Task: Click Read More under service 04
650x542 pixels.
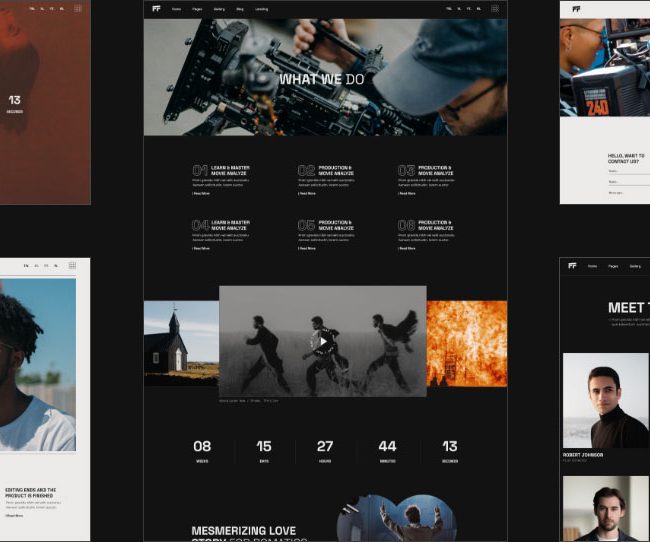Action: (x=201, y=248)
